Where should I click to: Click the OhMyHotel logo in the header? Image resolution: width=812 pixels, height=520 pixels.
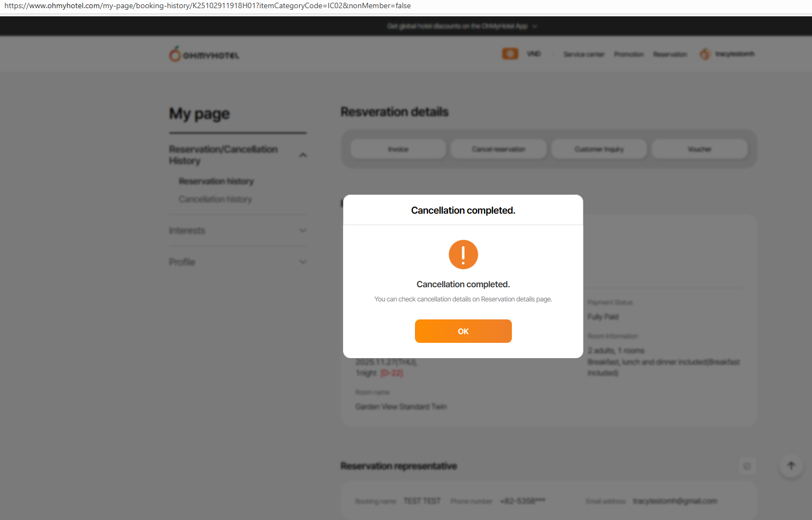[204, 54]
